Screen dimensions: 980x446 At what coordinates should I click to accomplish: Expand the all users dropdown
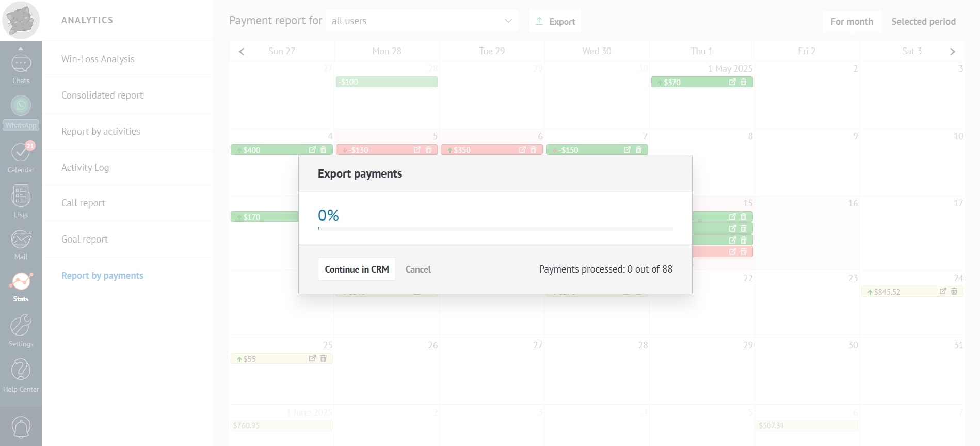pos(422,21)
